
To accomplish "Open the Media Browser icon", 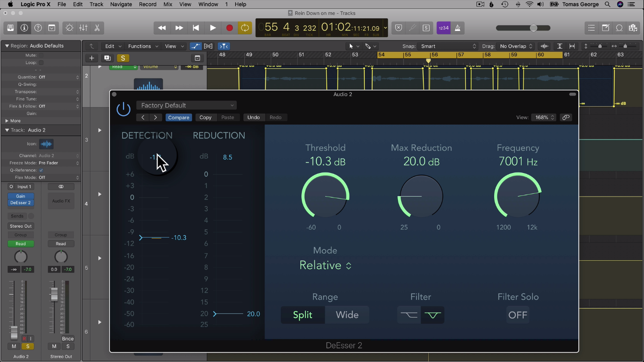I will pos(633,28).
